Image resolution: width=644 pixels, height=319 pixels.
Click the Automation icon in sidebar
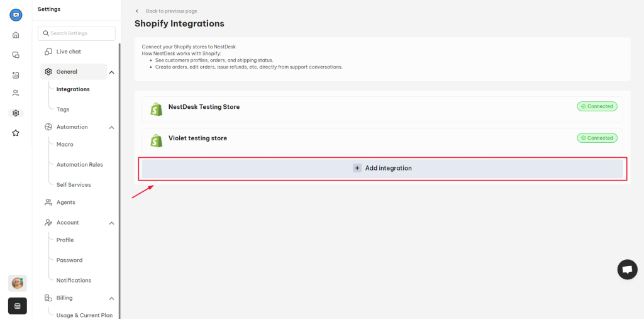(48, 127)
